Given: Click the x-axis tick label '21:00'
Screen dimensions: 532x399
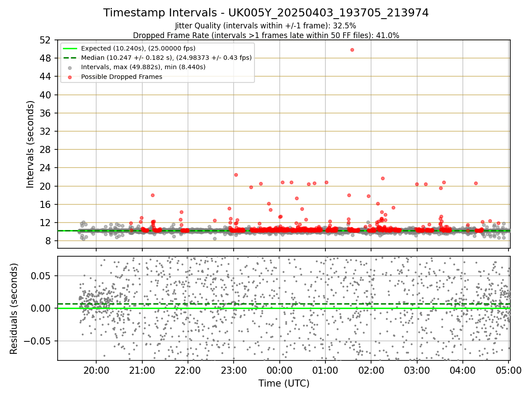Looking at the screenshot, I should (142, 370).
